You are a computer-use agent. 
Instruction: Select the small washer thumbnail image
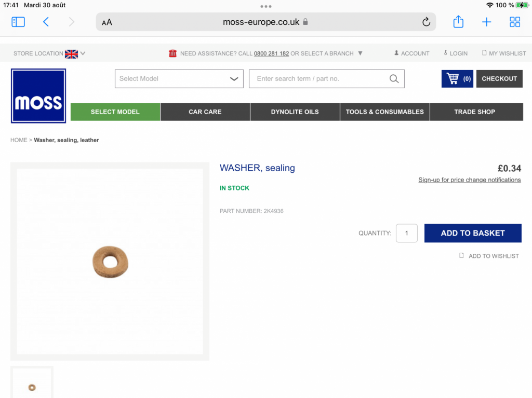(x=32, y=383)
